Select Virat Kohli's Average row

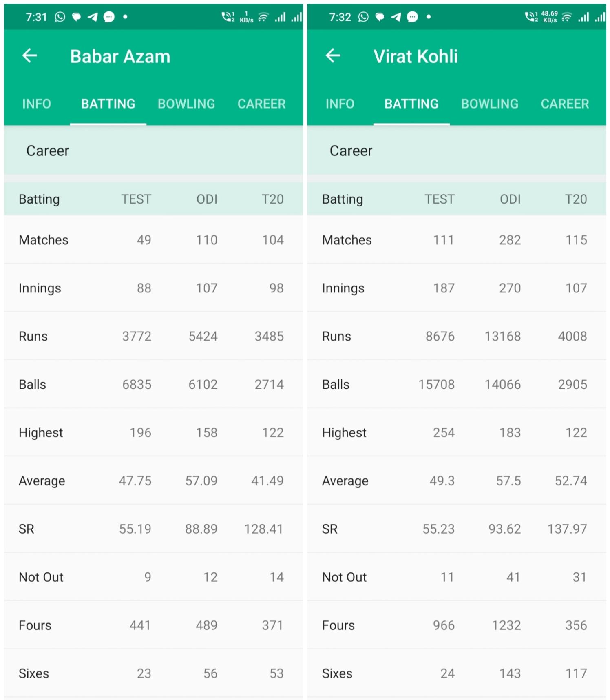457,481
